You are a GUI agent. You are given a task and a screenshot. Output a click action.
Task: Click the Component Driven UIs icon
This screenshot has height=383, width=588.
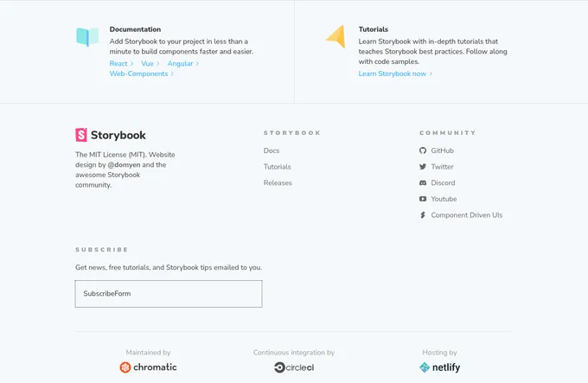(x=423, y=215)
